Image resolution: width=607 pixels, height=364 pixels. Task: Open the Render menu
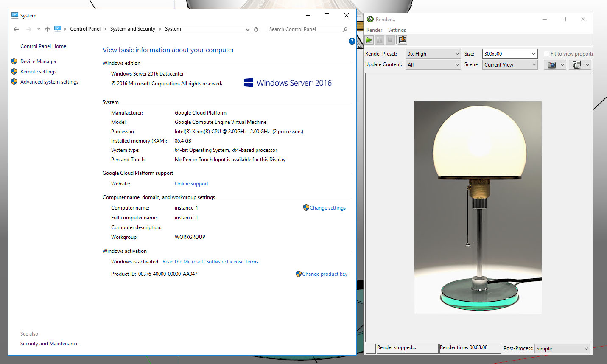coord(374,30)
